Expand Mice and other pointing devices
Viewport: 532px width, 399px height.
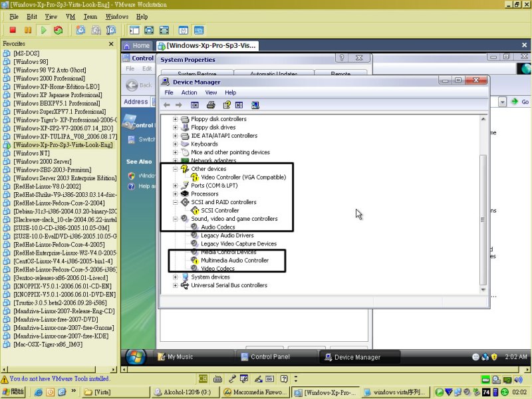pyautogui.click(x=175, y=152)
